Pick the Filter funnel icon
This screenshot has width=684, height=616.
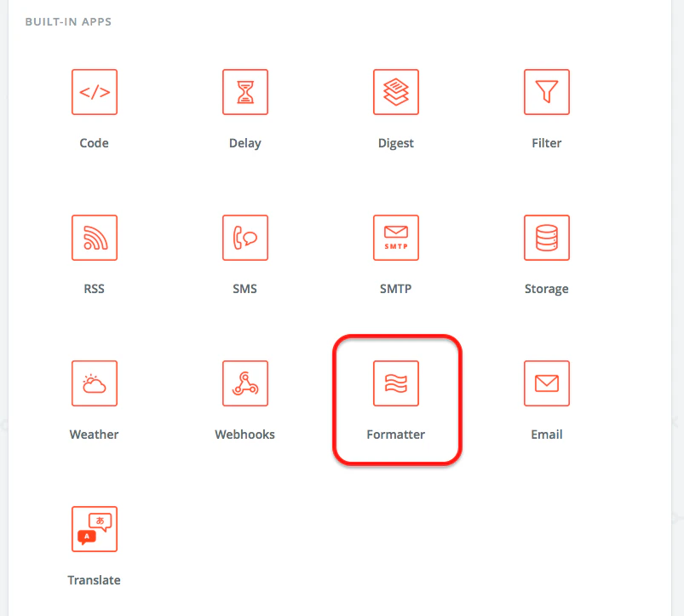pos(547,92)
